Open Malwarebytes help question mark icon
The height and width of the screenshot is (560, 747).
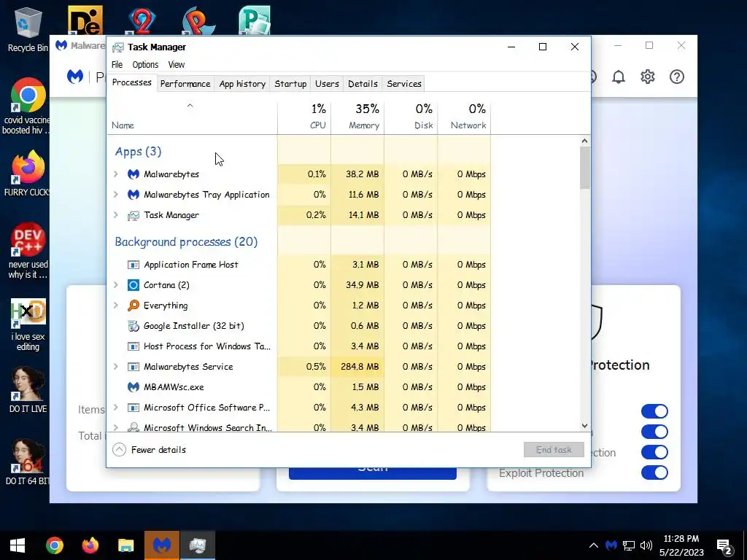pyautogui.click(x=676, y=77)
